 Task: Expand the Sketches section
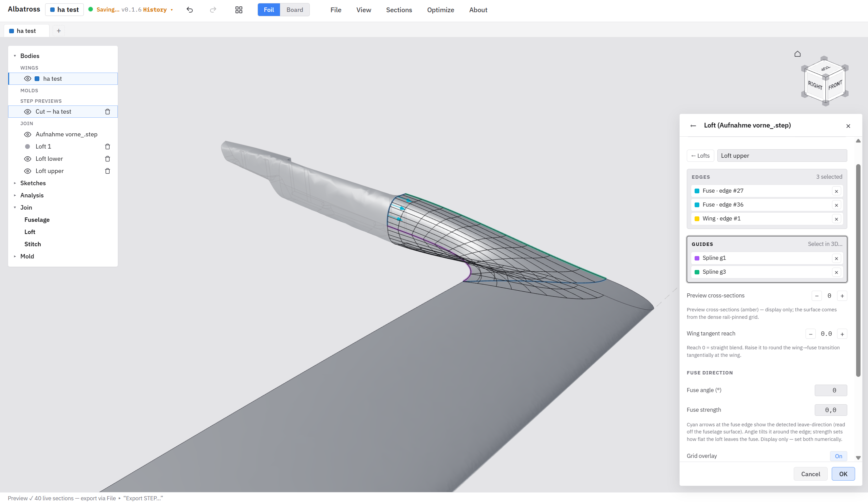15,183
